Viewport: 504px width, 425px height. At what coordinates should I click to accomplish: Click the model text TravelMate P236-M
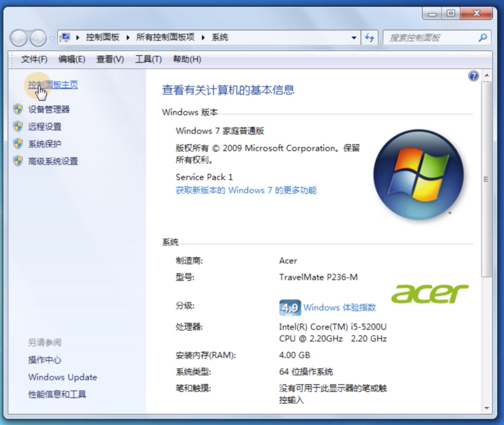(318, 277)
